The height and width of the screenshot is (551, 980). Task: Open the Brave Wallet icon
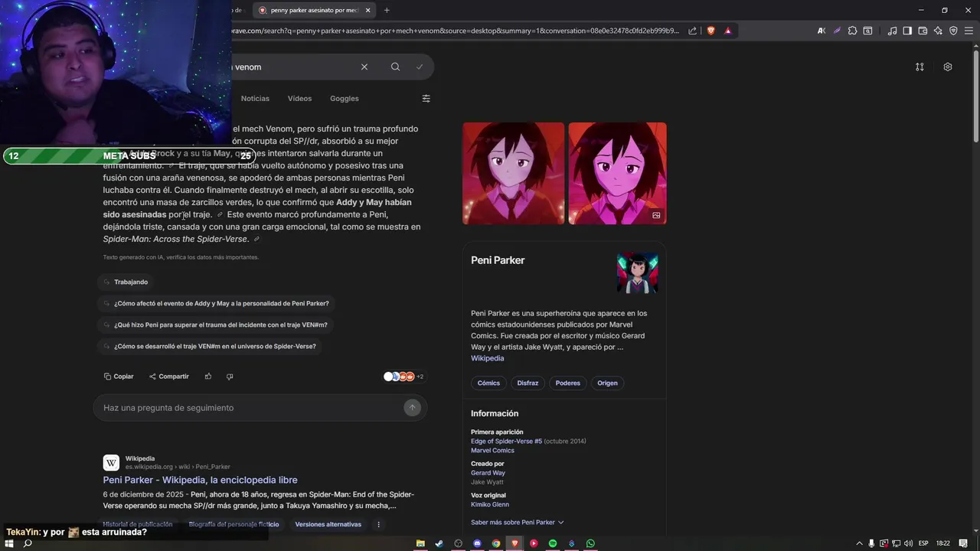(x=923, y=31)
